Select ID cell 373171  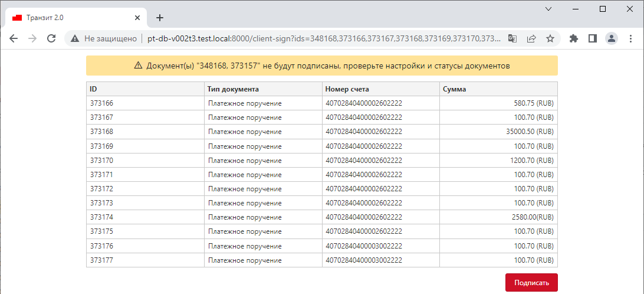click(145, 174)
